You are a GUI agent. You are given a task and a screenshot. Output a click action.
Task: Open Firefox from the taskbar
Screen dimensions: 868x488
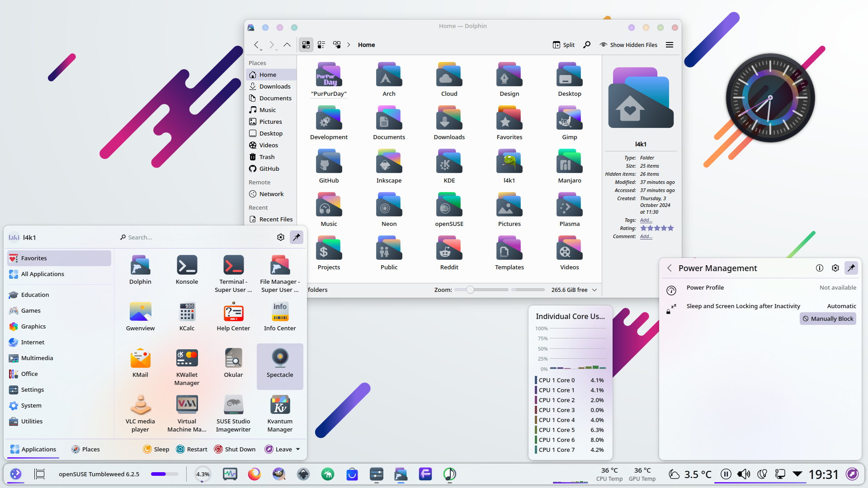(x=255, y=474)
